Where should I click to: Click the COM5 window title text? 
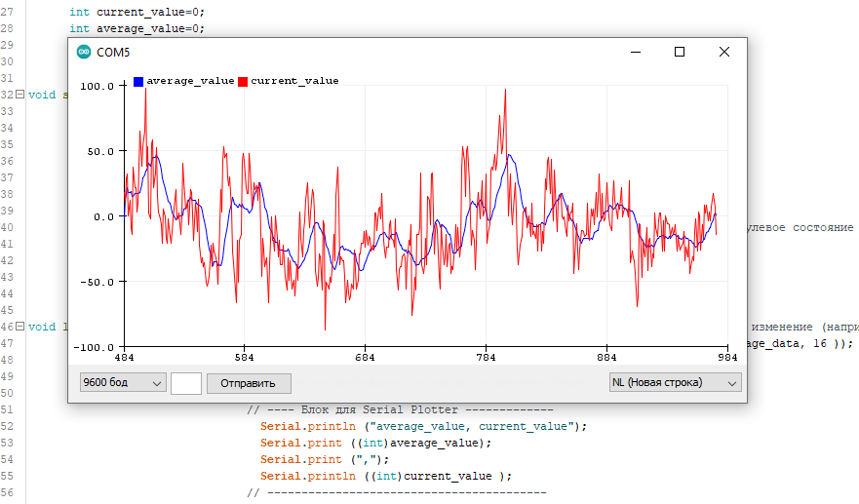point(113,53)
